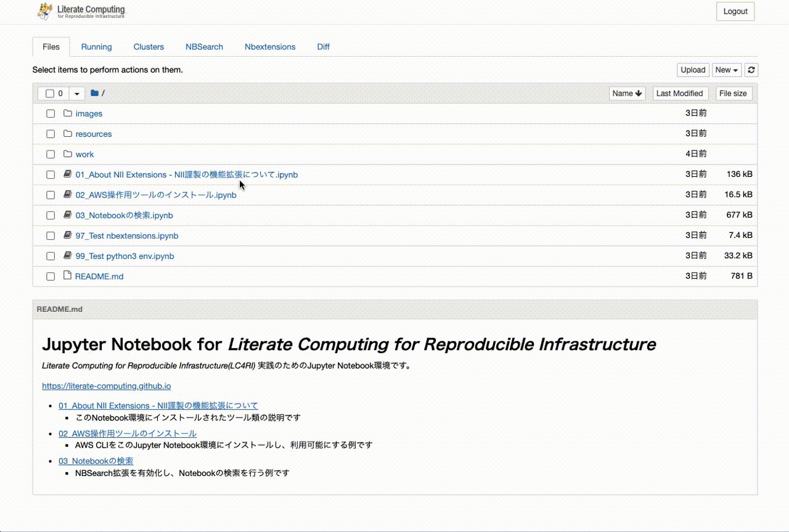Click notebook icon for 99_Test python3 env
The width and height of the screenshot is (789, 532).
68,256
